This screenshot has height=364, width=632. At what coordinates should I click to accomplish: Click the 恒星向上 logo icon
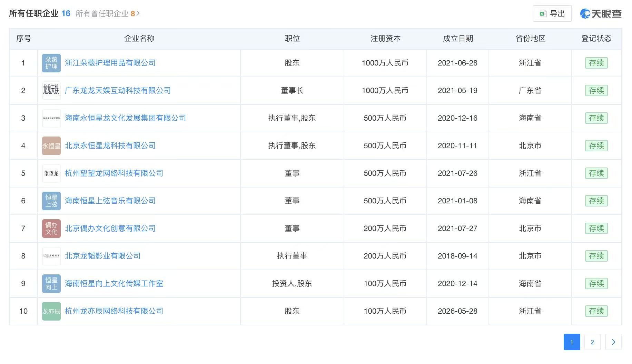pos(51,284)
